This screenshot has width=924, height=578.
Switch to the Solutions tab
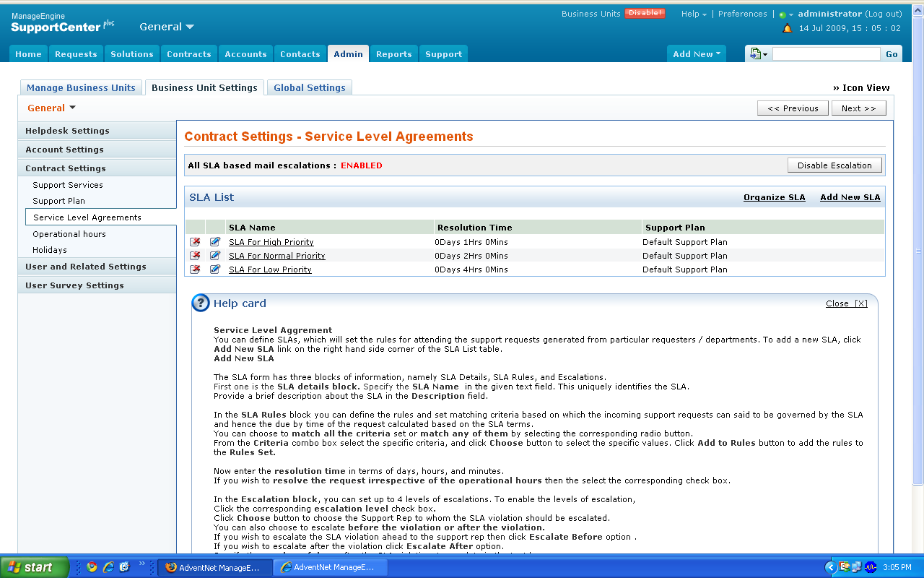(132, 54)
